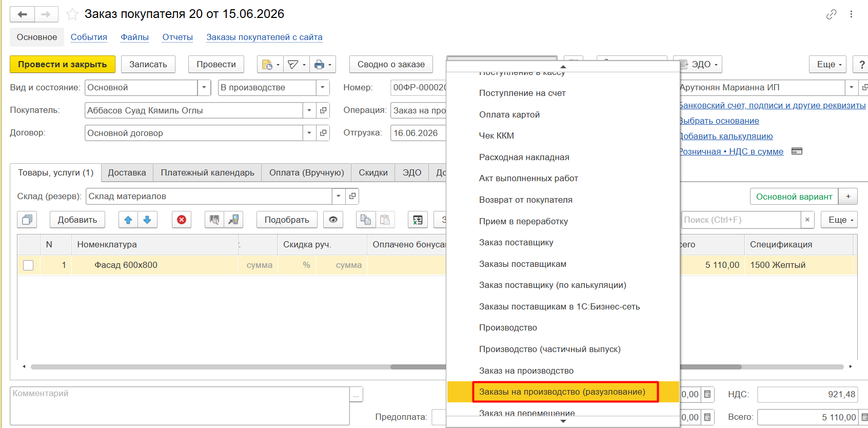Select Чек ККМ menu item
Screen dimensions: 868x428
tap(563, 135)
